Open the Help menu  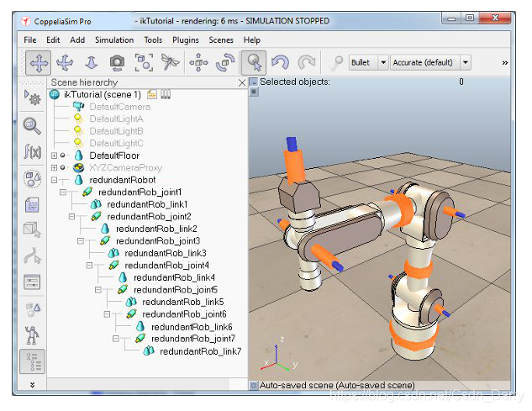tap(252, 40)
